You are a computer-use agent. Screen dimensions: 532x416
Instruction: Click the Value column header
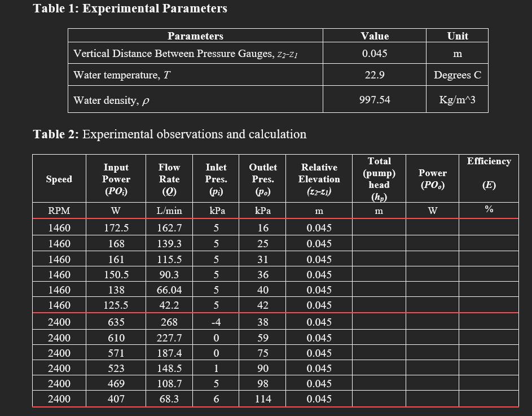(x=374, y=36)
